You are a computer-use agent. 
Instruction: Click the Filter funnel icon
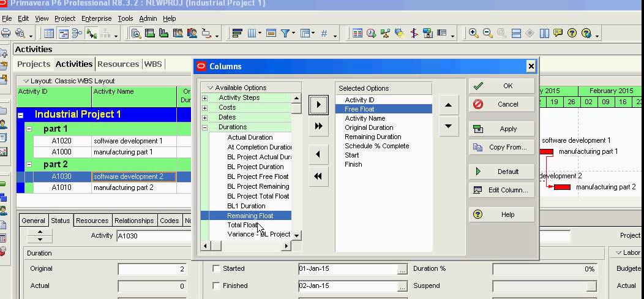point(285,34)
